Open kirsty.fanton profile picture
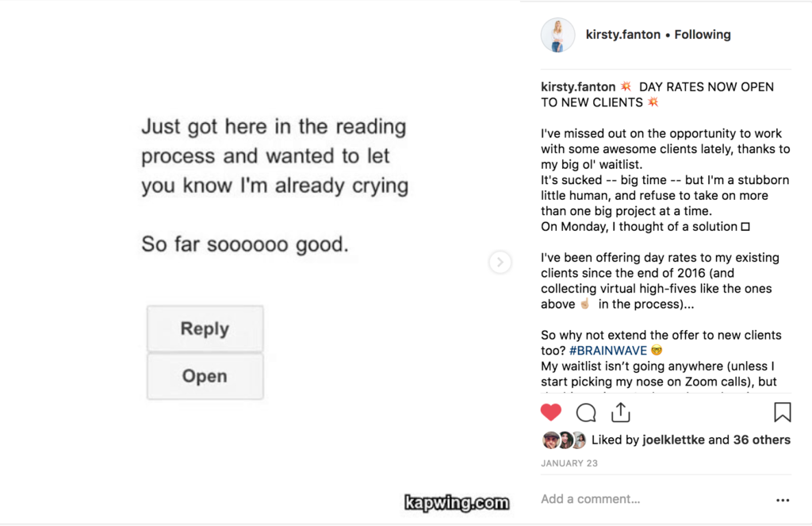This screenshot has height=526, width=812. [557, 35]
